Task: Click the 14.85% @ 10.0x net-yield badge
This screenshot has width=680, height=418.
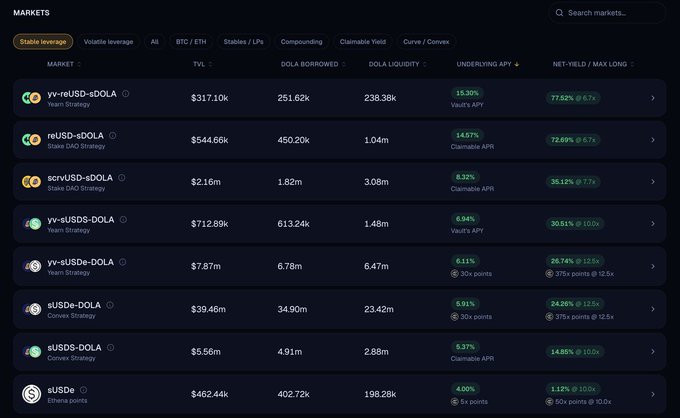Action: click(575, 351)
